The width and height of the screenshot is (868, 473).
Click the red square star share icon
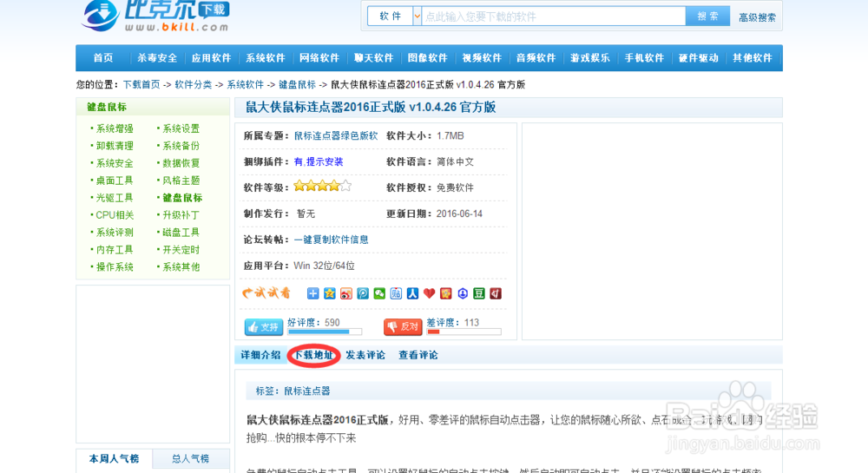tap(445, 293)
